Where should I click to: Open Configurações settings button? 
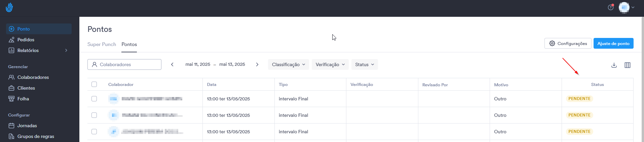pos(568,43)
